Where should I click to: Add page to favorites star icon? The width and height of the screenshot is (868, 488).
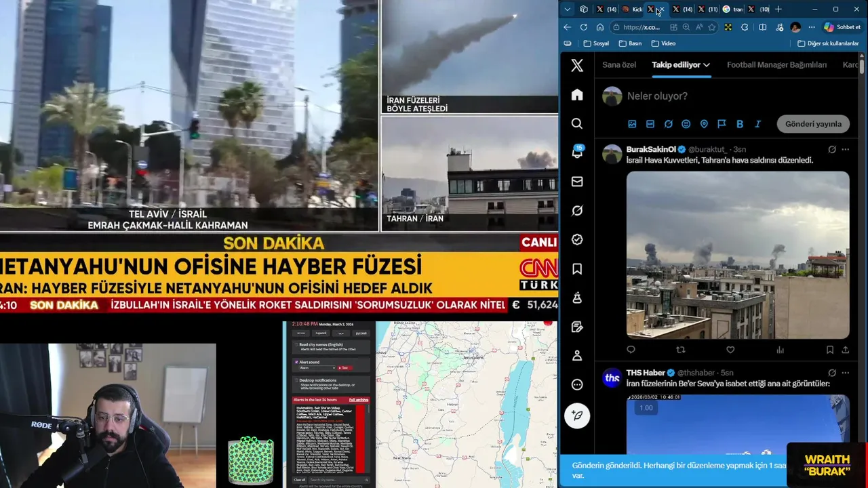click(711, 27)
